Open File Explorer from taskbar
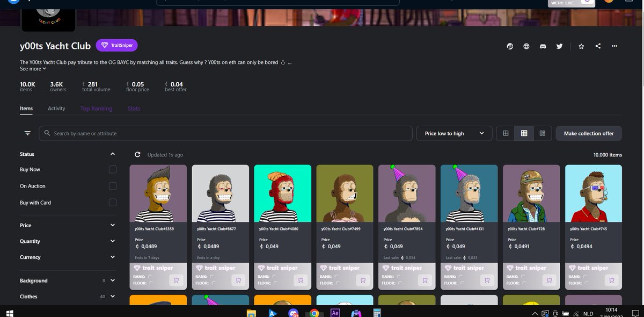Image resolution: width=644 pixels, height=317 pixels. (x=251, y=313)
